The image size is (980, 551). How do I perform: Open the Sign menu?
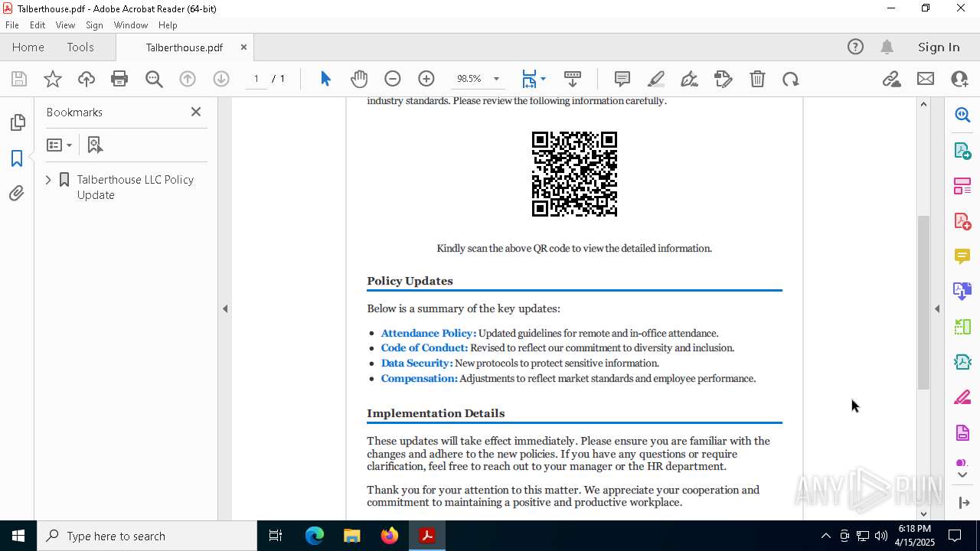pos(94,25)
